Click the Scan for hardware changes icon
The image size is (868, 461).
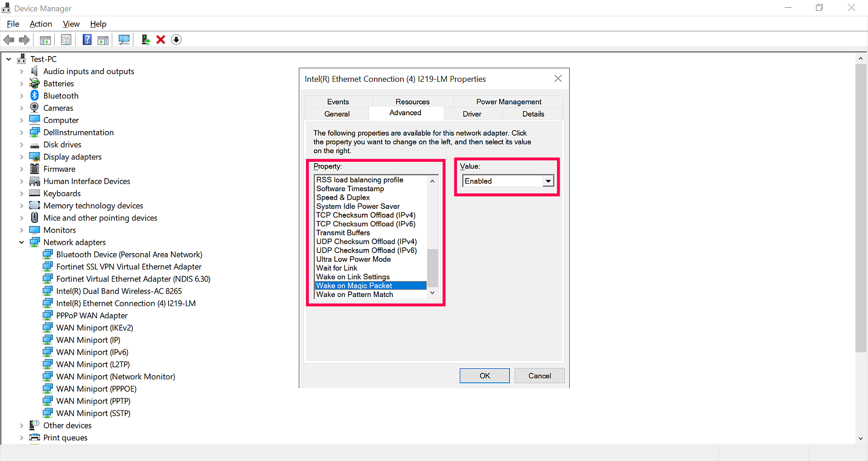click(124, 40)
